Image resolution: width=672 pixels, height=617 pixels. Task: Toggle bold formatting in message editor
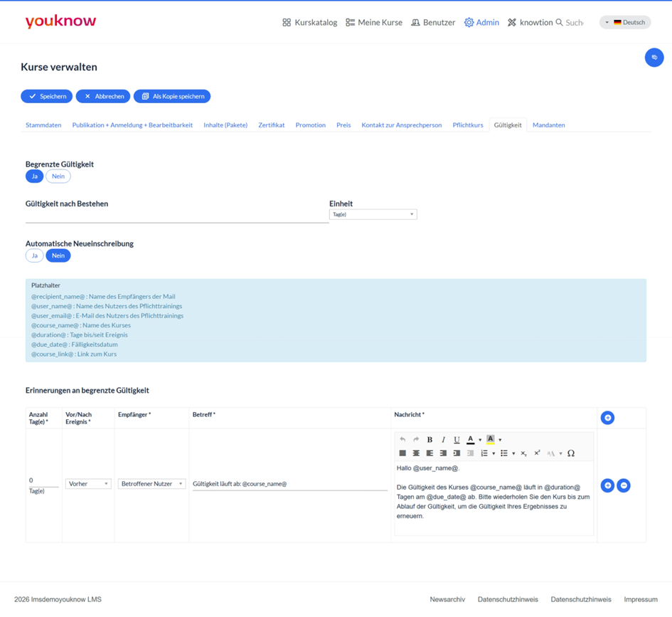click(430, 440)
